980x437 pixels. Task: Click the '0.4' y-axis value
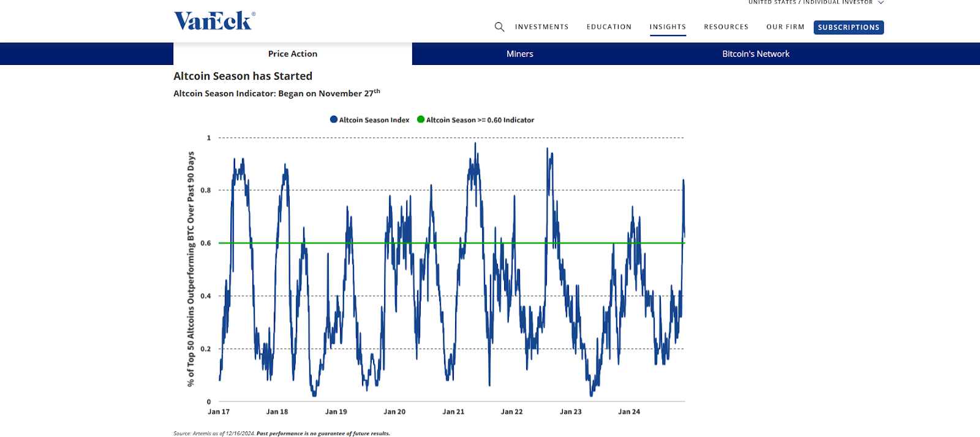(x=206, y=296)
